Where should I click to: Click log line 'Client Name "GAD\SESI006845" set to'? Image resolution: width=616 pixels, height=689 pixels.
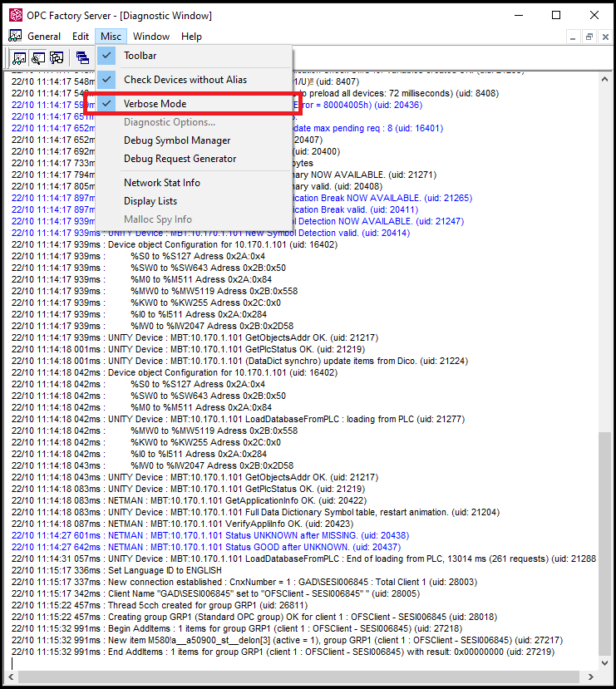(x=216, y=593)
